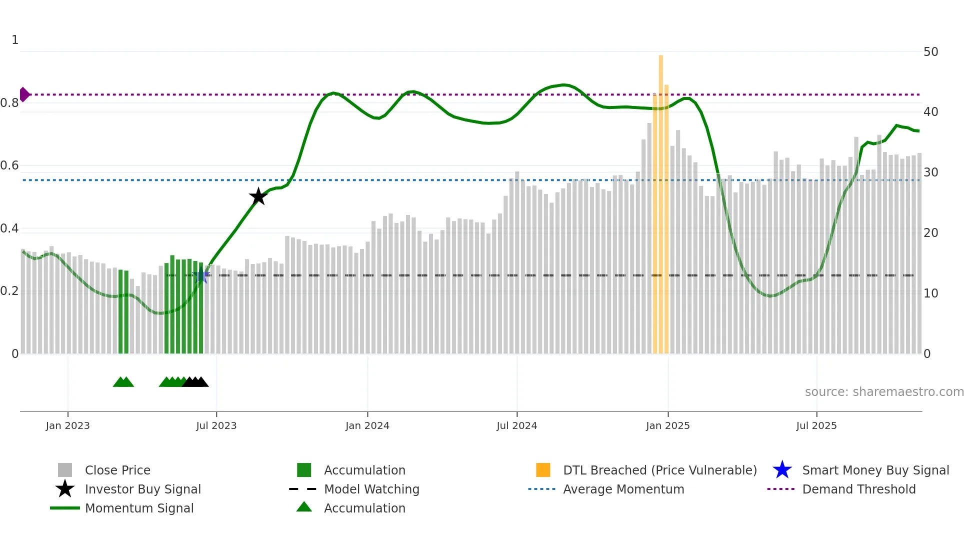Click the black star Investor Buy legend icon

tap(65, 489)
